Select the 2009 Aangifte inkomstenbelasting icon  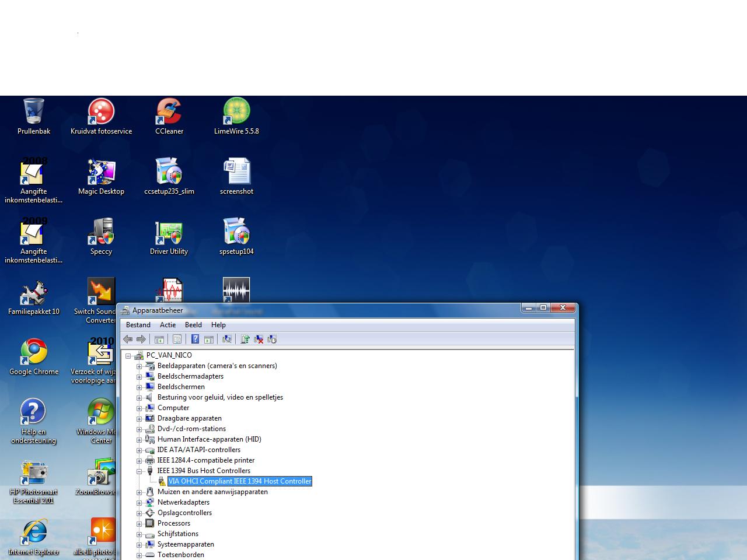pos(34,241)
